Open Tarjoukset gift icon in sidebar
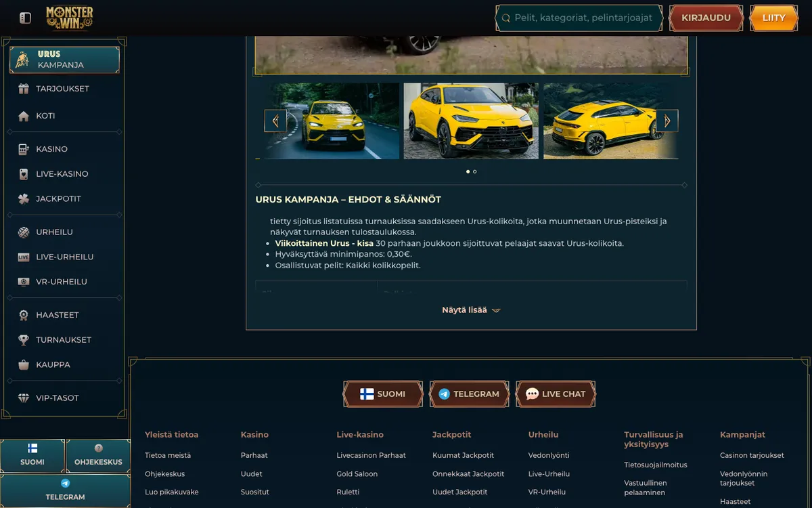812x508 pixels. click(x=24, y=89)
